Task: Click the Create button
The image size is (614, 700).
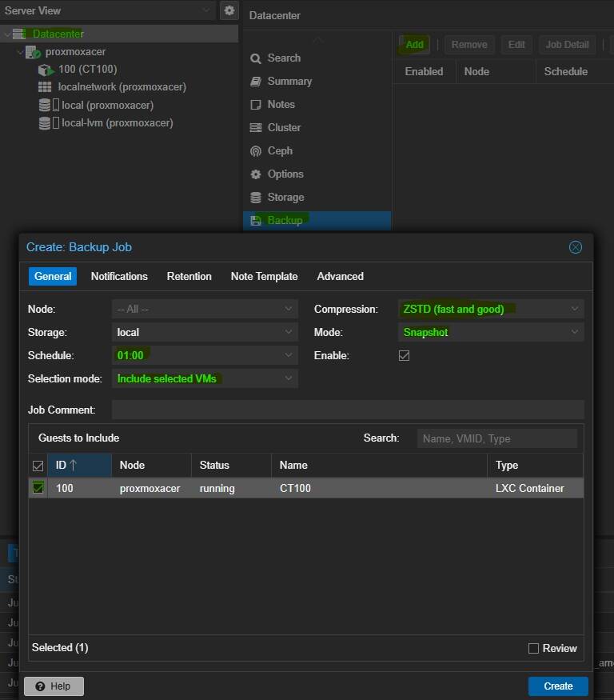Action: tap(558, 686)
